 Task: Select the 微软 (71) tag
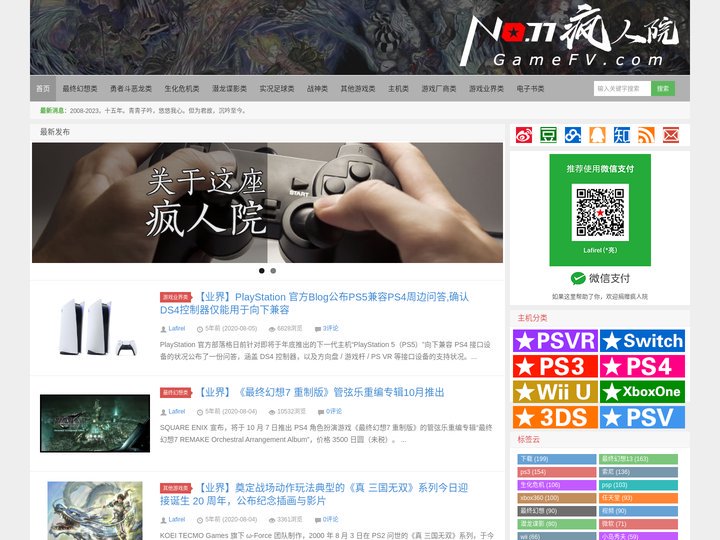pos(638,524)
